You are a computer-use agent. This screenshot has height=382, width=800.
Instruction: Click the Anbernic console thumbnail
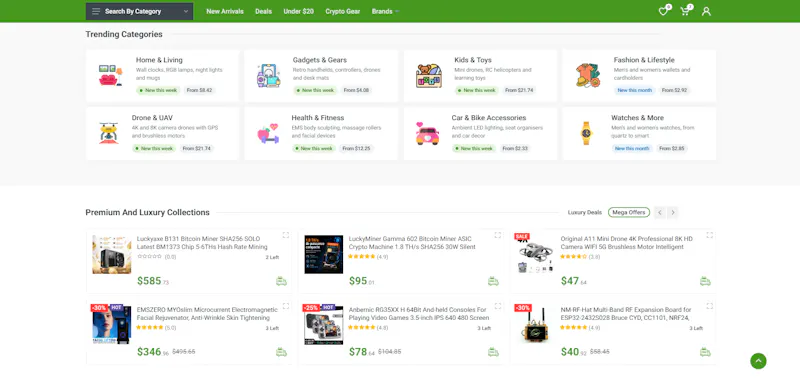[x=323, y=325]
